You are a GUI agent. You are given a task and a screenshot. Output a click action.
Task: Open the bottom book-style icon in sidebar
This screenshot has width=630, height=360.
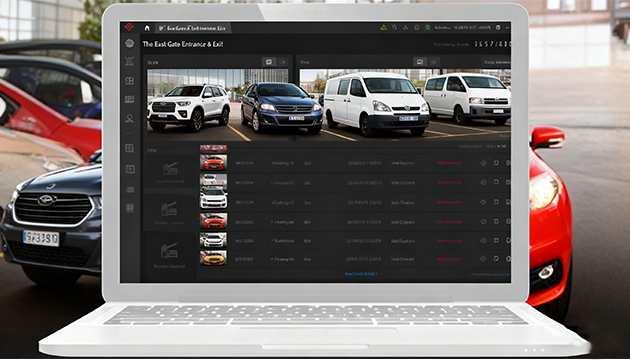point(129,208)
